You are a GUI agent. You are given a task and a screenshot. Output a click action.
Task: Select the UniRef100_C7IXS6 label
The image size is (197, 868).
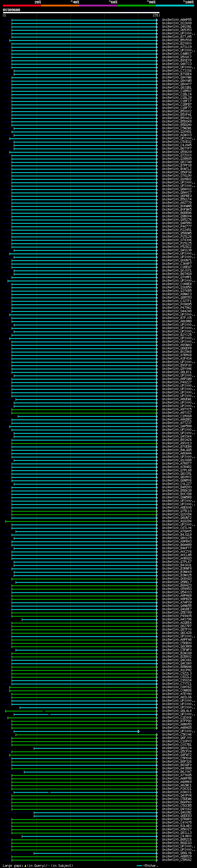177,71
